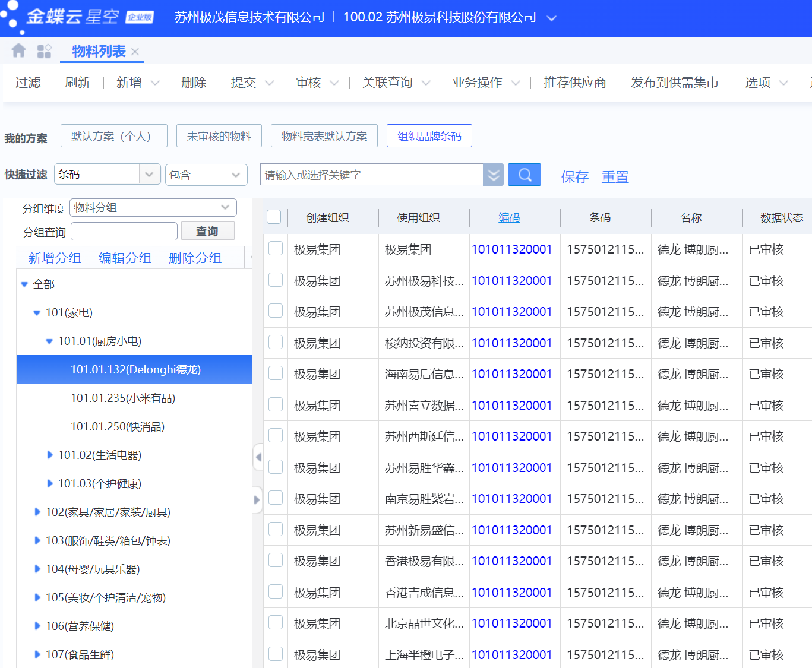Collapse the 101.01(厨房小电) node
This screenshot has width=812, height=668.
[x=49, y=341]
